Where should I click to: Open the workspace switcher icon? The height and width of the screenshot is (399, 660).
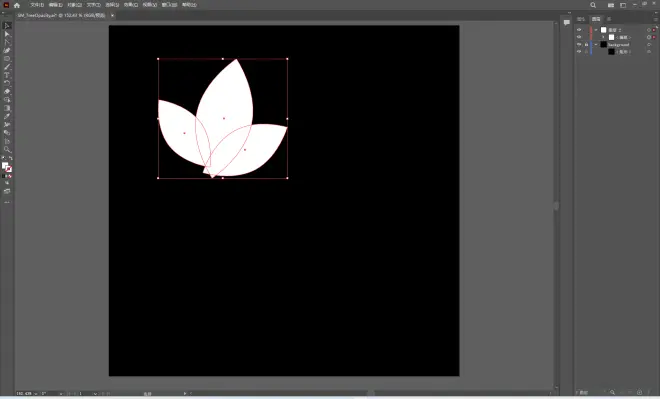click(x=623, y=5)
